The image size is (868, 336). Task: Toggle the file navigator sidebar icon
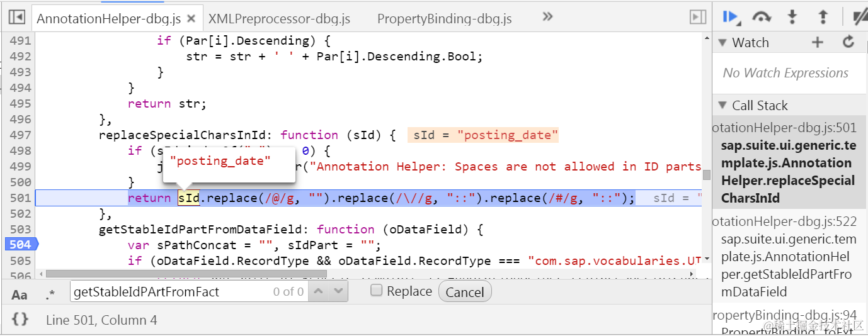tap(16, 18)
